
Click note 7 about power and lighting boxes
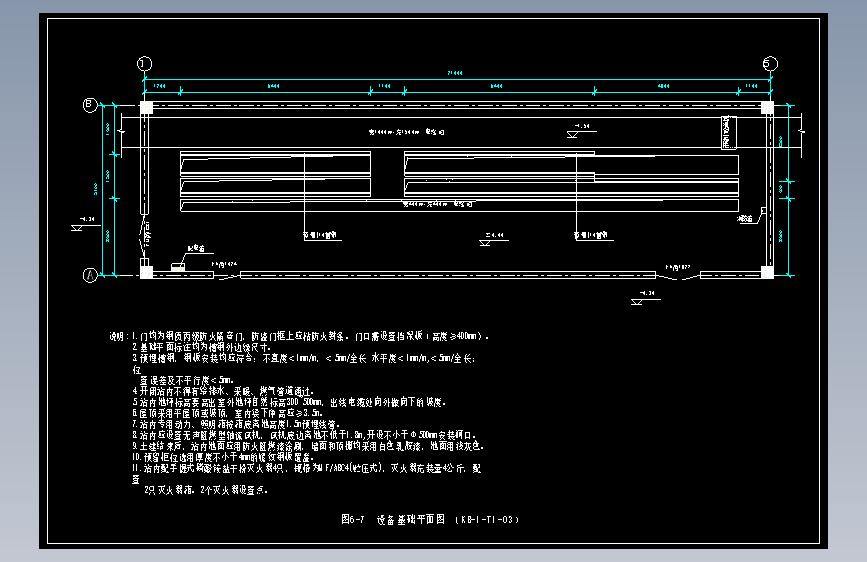[x=236, y=424]
